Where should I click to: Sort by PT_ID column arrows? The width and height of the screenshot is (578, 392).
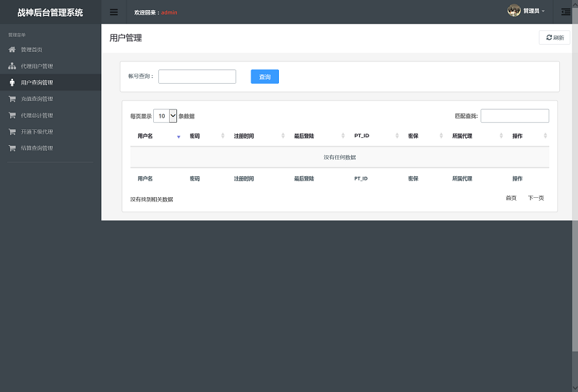click(x=397, y=136)
